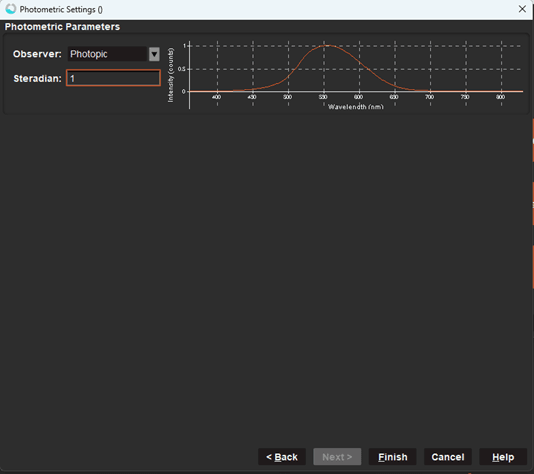Viewport: 534px width, 474px height.
Task: Click the Wavelength (nm) axis label
Action: [x=356, y=107]
